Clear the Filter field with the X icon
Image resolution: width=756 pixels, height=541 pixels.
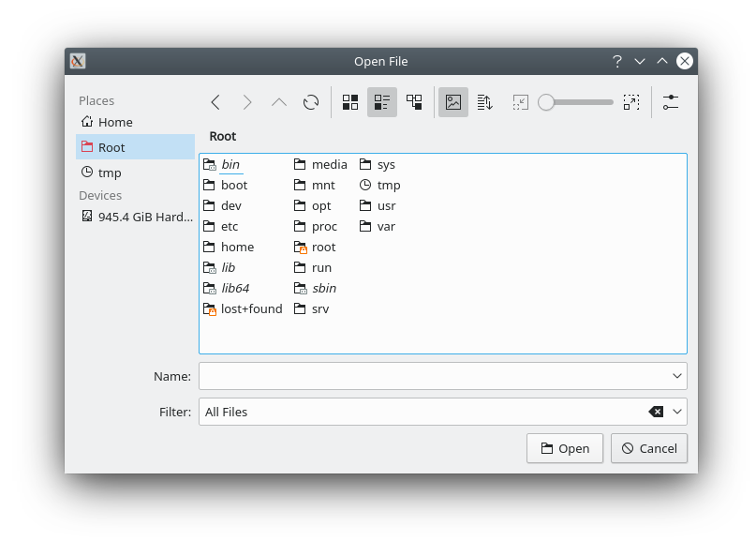[x=656, y=412]
